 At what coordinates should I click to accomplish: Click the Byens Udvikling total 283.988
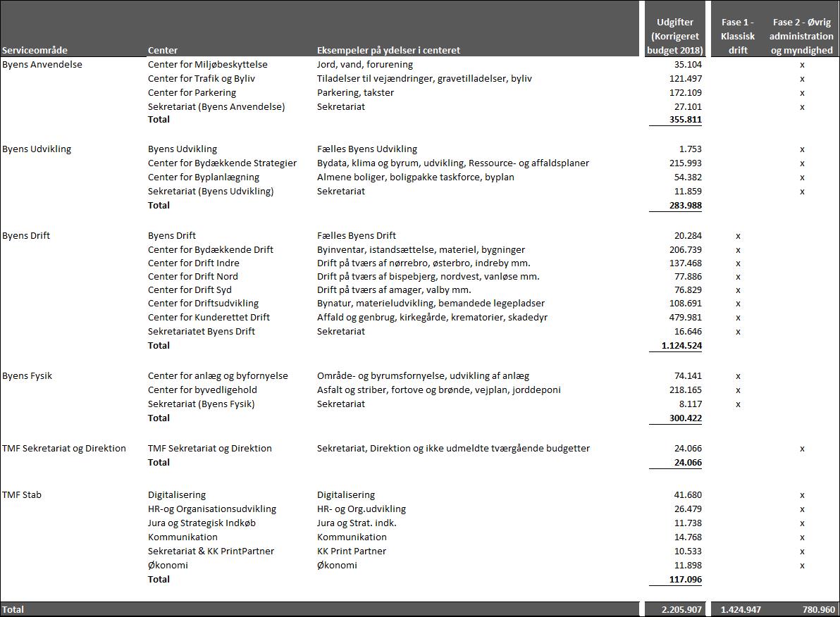[686, 205]
